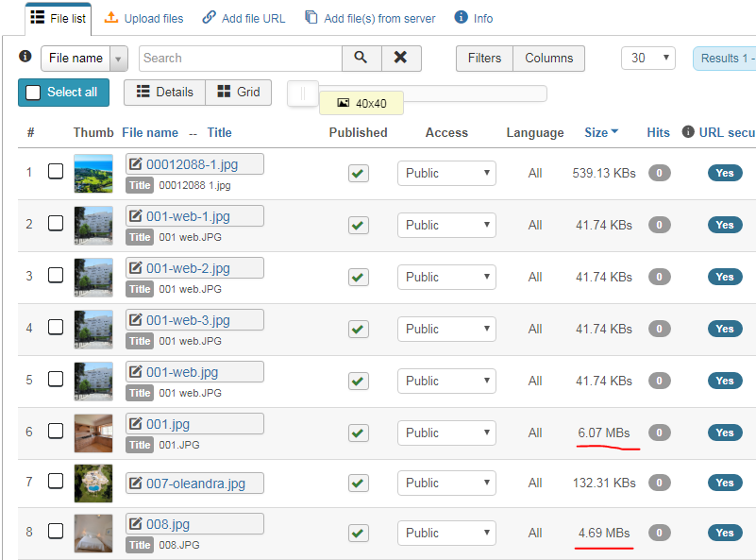Click the info icon next to URL secure header
This screenshot has height=560, width=756.
688,131
